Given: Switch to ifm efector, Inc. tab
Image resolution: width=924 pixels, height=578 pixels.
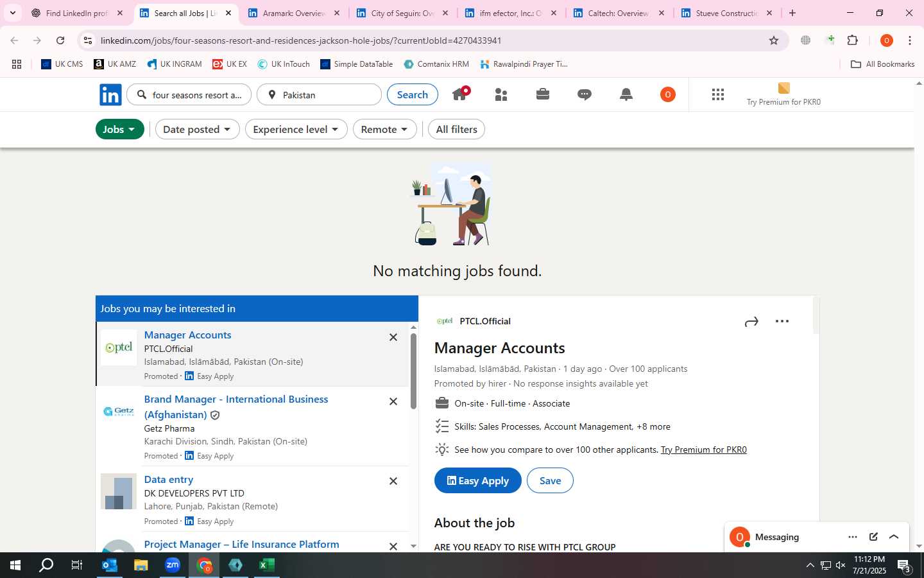Looking at the screenshot, I should (511, 13).
